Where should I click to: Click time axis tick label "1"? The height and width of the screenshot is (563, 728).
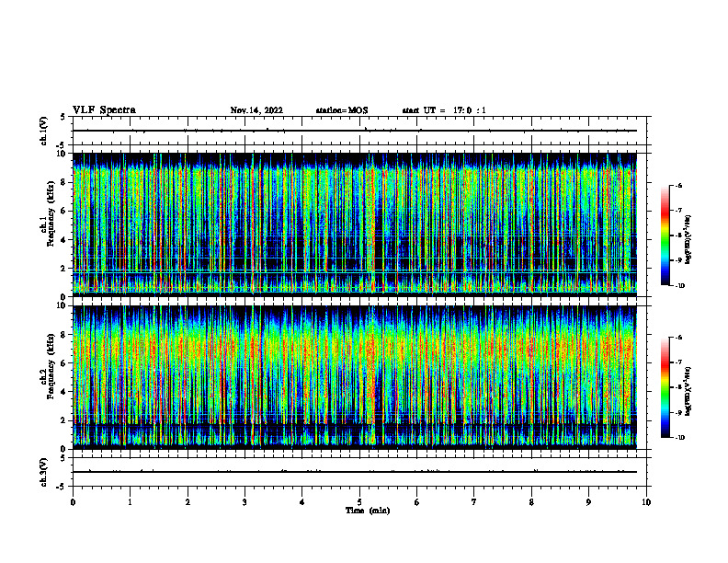click(x=131, y=502)
